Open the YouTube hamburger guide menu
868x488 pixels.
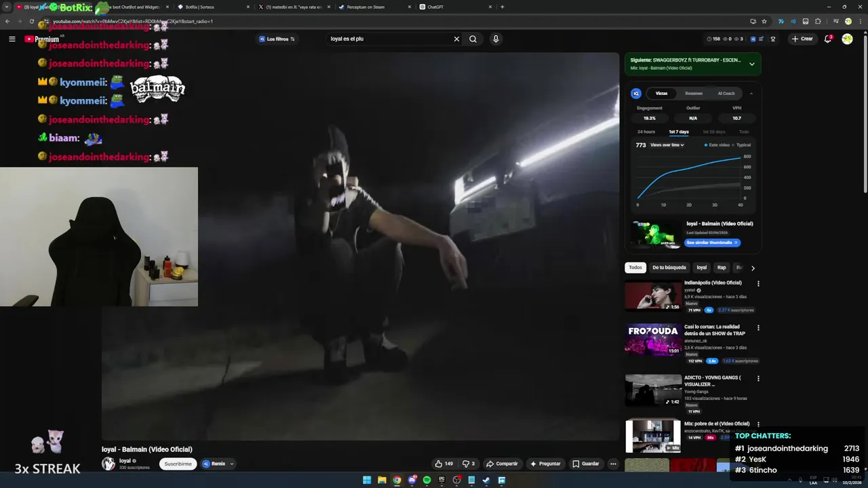point(12,39)
